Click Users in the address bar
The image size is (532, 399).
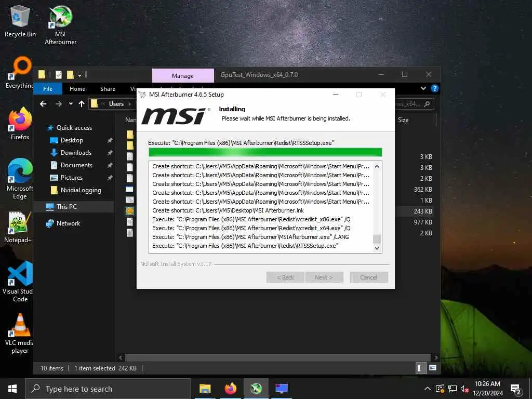tap(116, 104)
